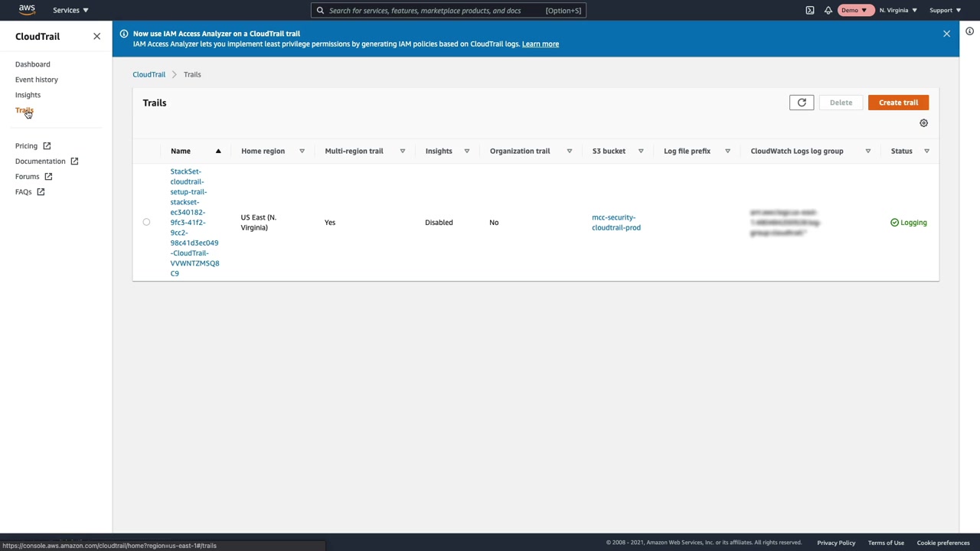Viewport: 980px width, 551px height.
Task: Open Event history in sidebar
Action: coord(37,80)
